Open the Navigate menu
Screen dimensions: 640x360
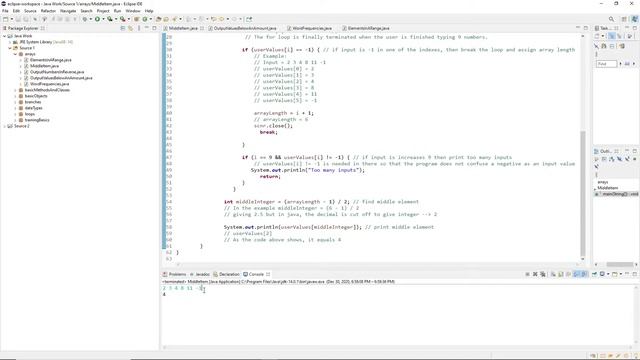(x=68, y=11)
